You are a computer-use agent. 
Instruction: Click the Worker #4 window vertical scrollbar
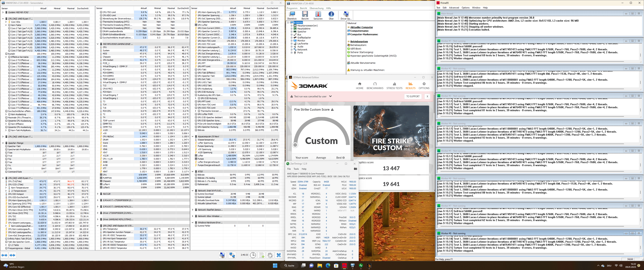pyautogui.click(x=640, y=137)
